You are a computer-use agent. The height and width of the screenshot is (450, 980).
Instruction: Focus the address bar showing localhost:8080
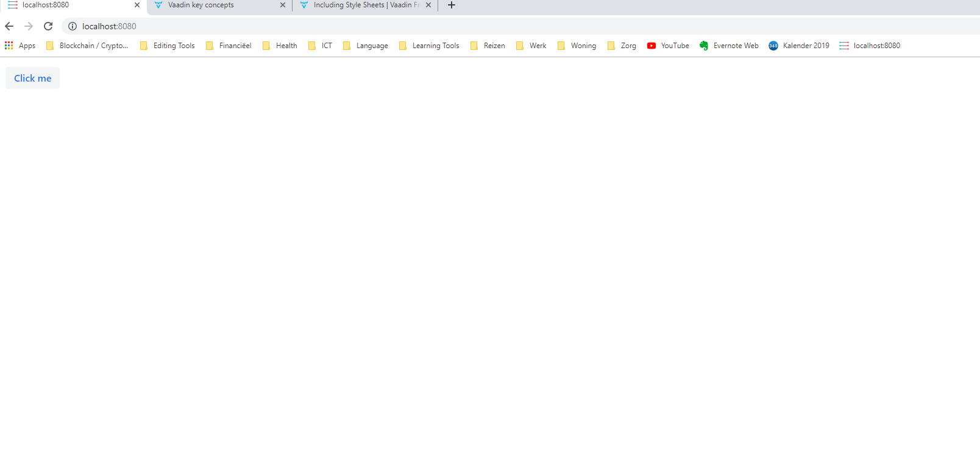point(366,26)
